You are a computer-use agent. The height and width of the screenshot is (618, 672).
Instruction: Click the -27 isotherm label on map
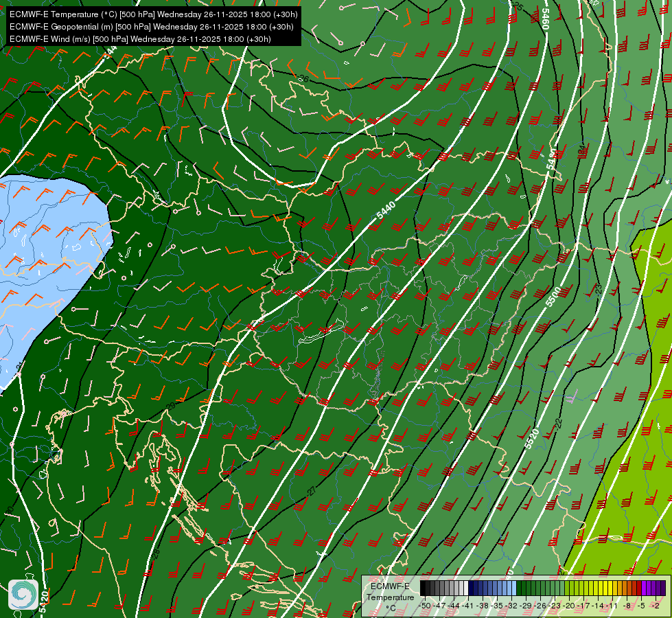pos(312,492)
